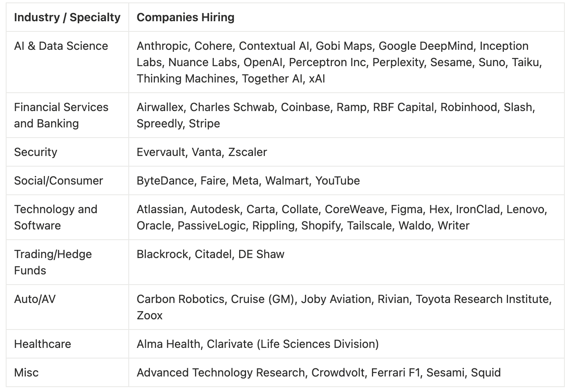Click the "Social/Consumer" industry cell
573x392 pixels.
(x=58, y=181)
